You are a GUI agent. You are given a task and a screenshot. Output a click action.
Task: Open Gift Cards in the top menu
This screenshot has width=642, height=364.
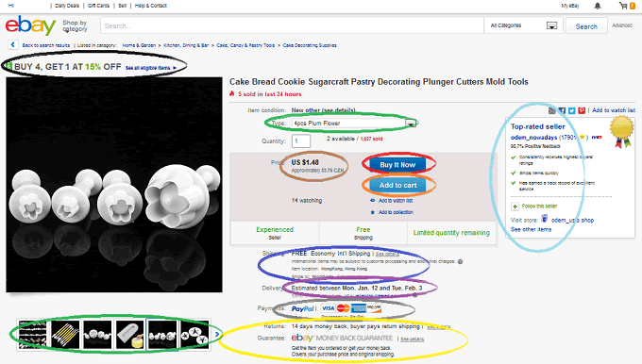99,6
